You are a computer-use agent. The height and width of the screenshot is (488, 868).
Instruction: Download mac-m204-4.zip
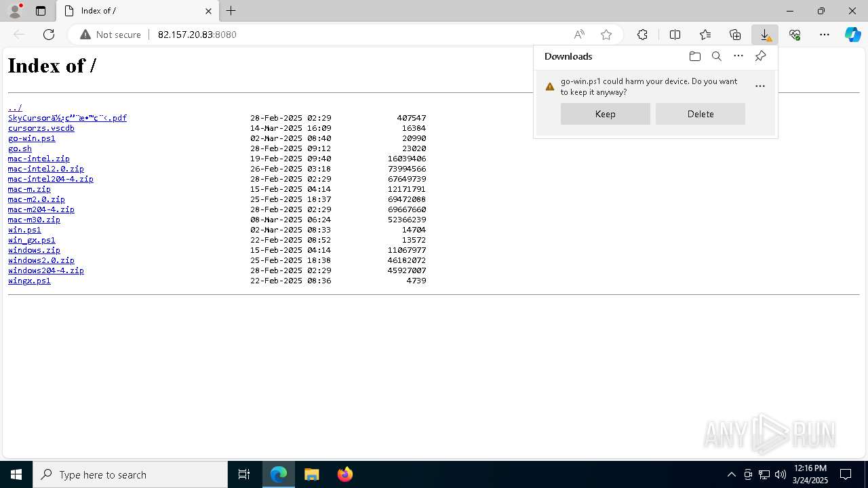click(x=41, y=209)
